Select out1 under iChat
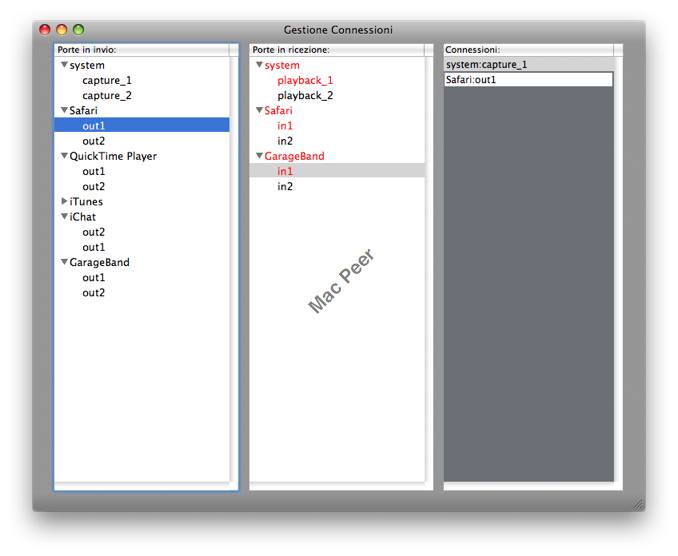 click(93, 247)
